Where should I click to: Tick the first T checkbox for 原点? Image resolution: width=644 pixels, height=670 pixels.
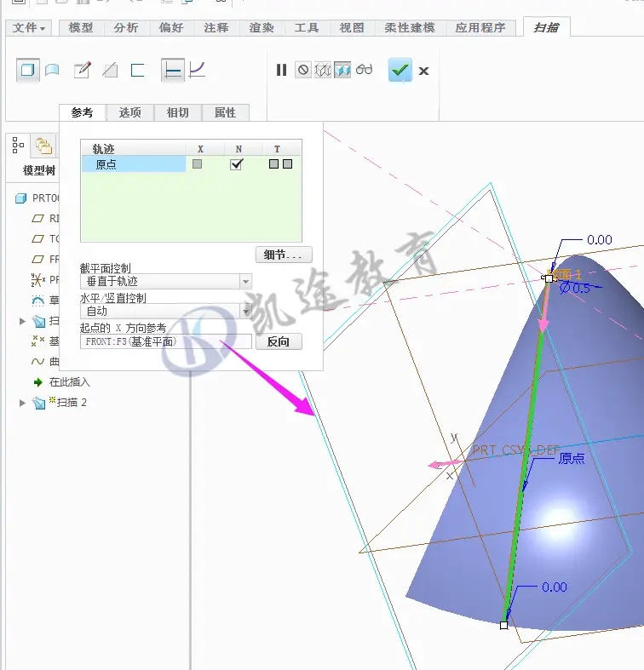pyautogui.click(x=273, y=163)
